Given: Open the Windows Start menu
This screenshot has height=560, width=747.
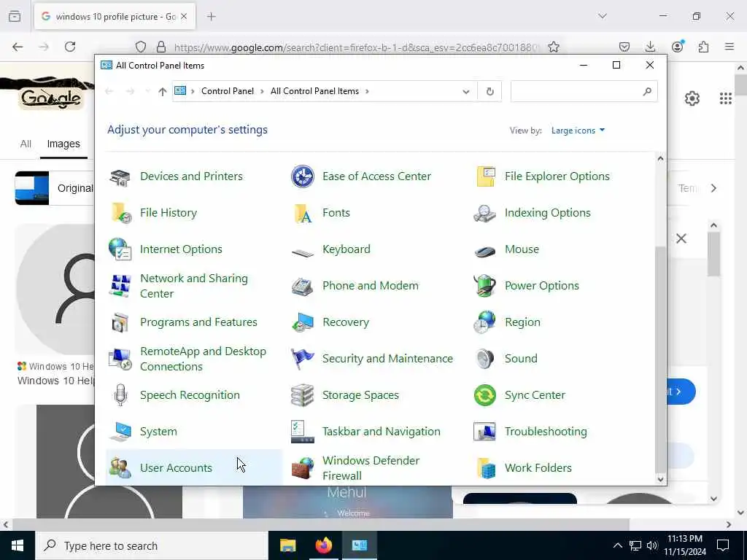Looking at the screenshot, I should [18, 545].
